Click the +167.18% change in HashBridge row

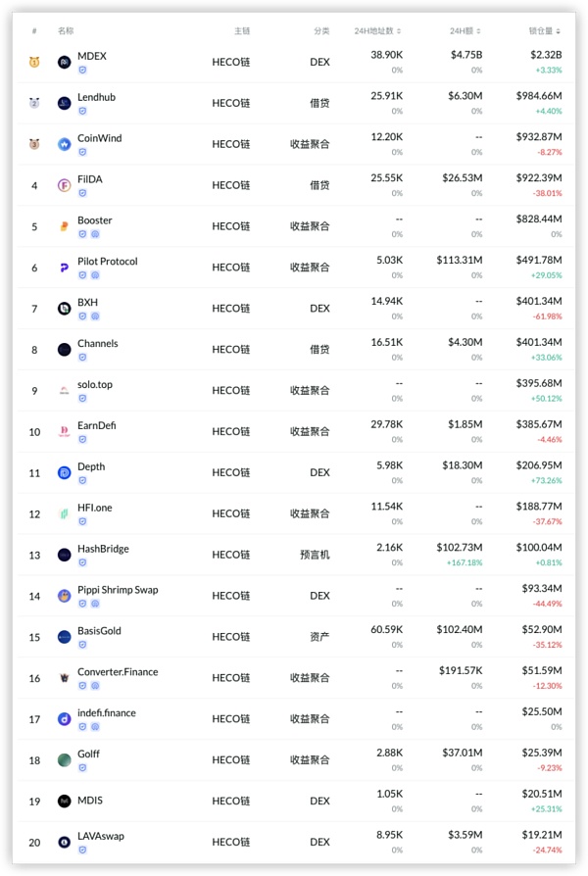coord(465,562)
